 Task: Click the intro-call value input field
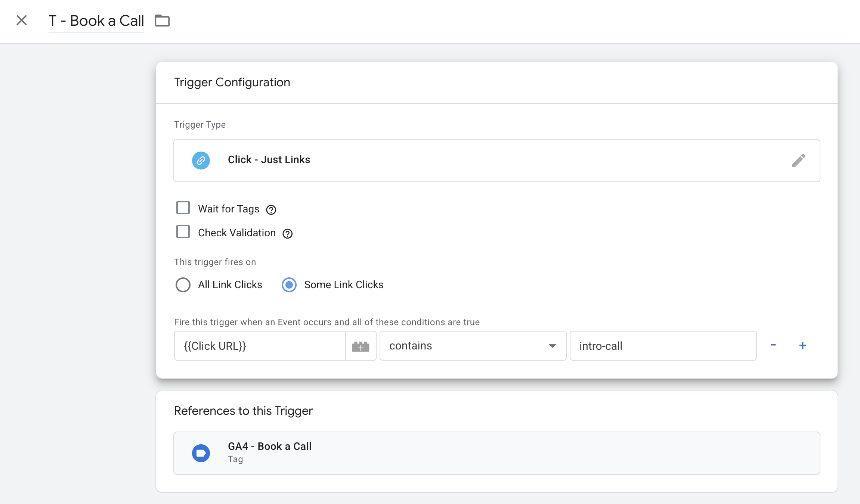(663, 346)
